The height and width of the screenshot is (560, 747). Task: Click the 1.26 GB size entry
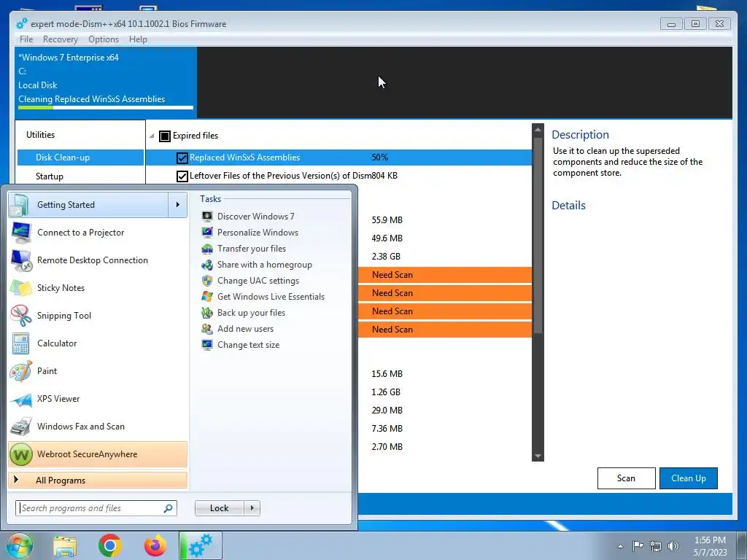[386, 392]
